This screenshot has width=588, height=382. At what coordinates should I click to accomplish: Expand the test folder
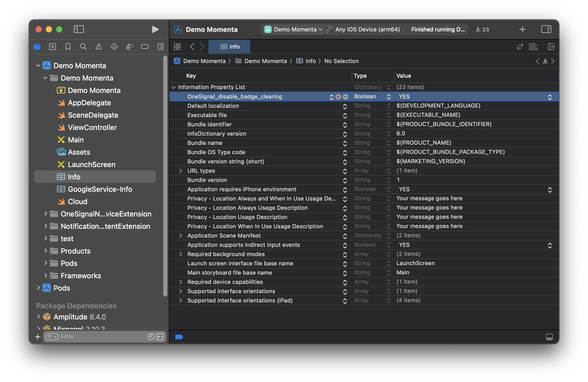[45, 239]
